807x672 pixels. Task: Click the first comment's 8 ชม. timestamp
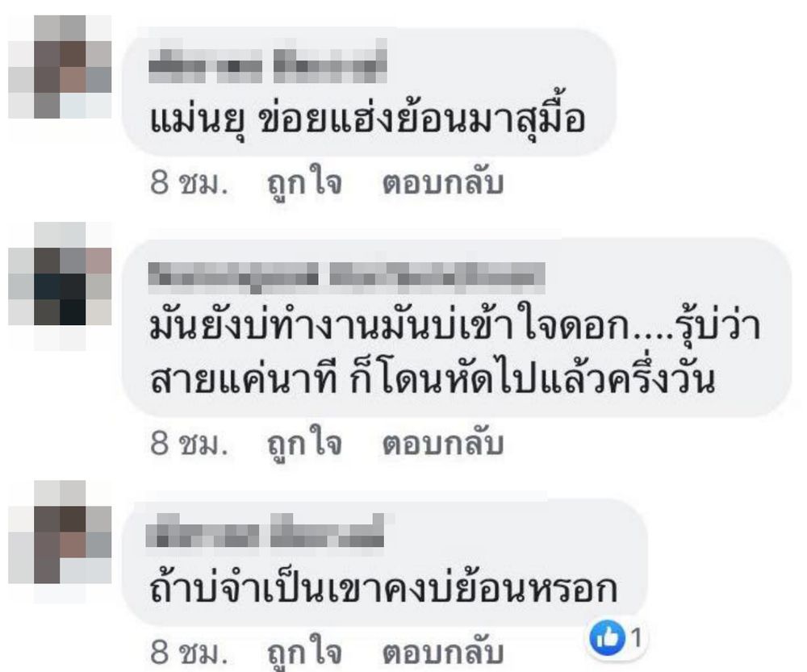(x=189, y=183)
